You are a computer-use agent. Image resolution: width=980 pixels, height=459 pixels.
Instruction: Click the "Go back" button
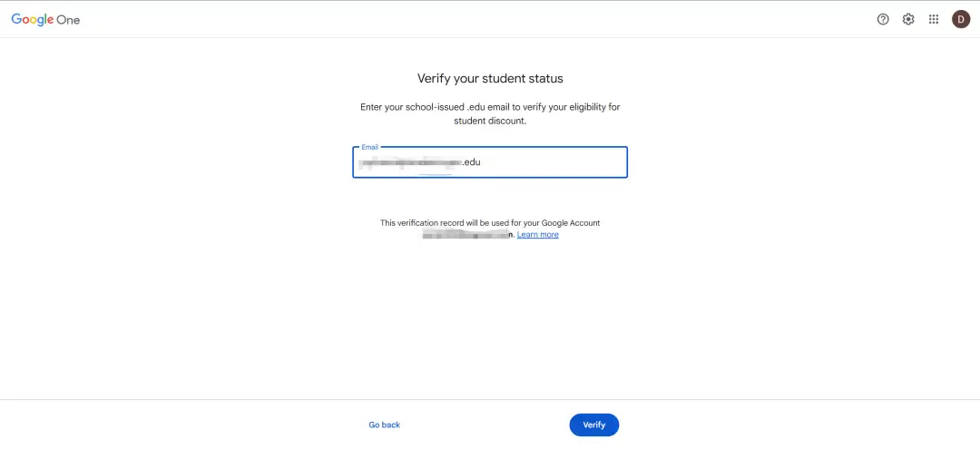(384, 425)
